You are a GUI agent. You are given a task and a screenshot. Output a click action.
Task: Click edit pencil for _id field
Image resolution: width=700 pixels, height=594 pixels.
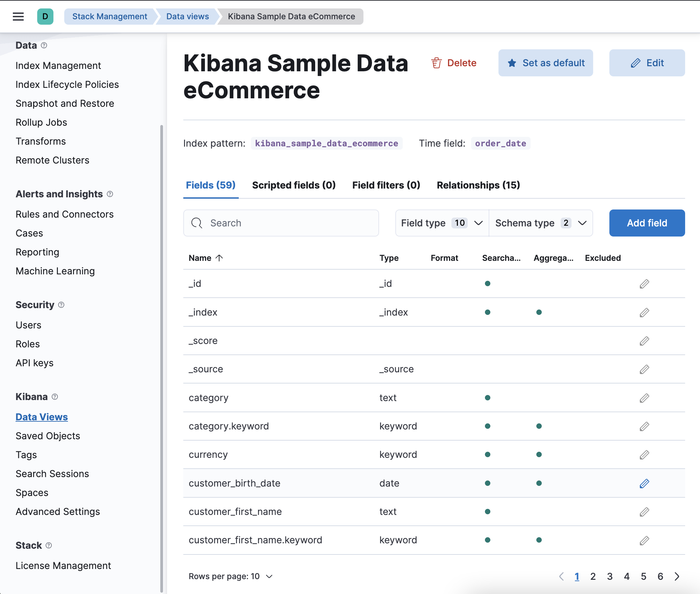click(x=644, y=284)
